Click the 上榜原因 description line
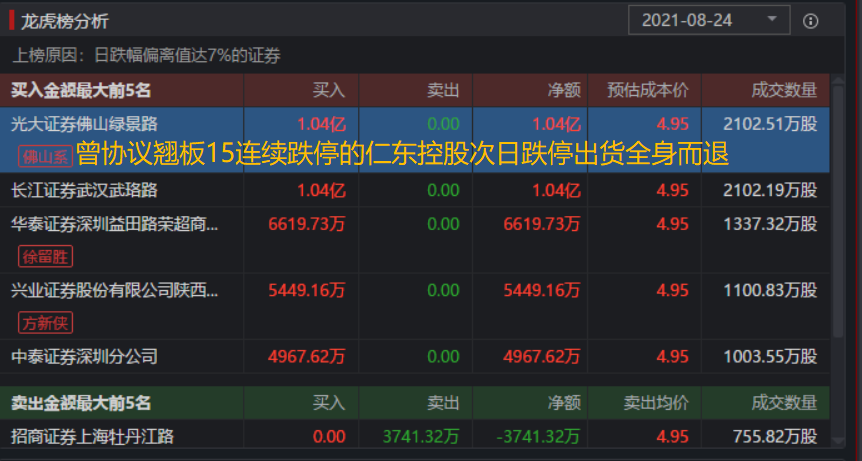The width and height of the screenshot is (862, 461). (x=146, y=55)
